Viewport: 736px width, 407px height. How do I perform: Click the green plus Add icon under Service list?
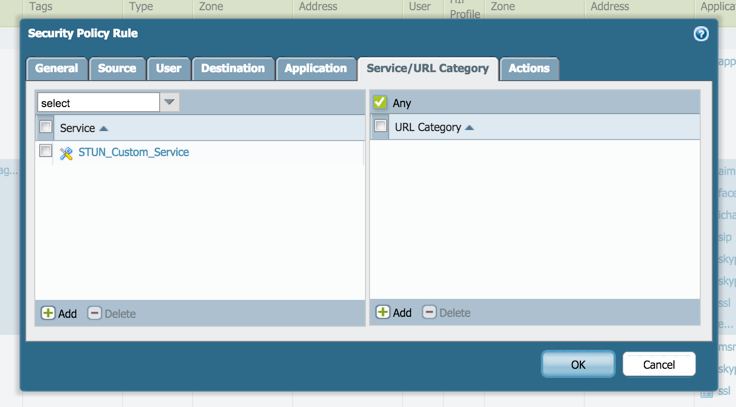pos(48,313)
